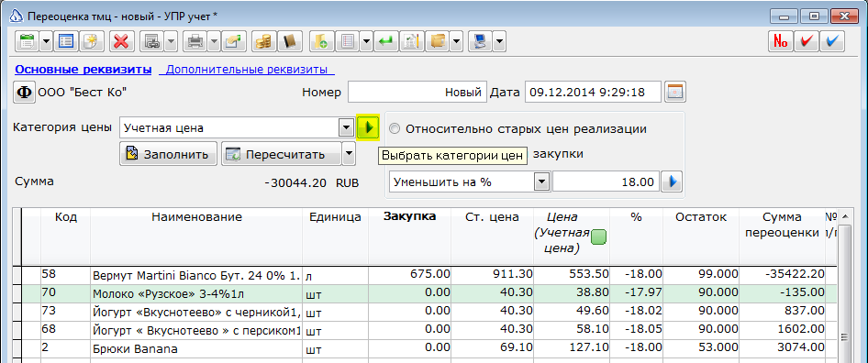
Task: Click the cardboard box toolbar icon
Action: [438, 41]
